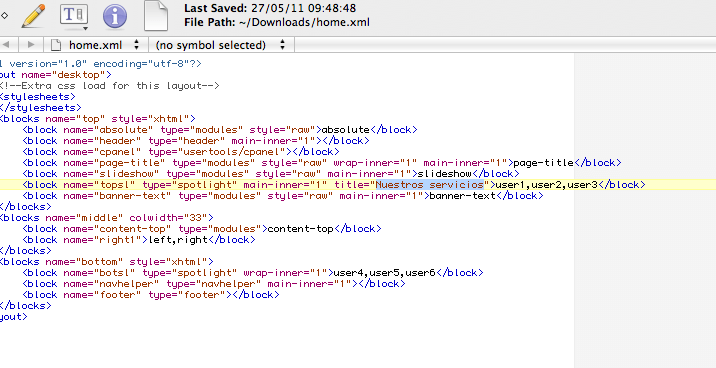This screenshot has width=716, height=368.
Task: Click the block name="navhelper" line
Action: coord(213,284)
